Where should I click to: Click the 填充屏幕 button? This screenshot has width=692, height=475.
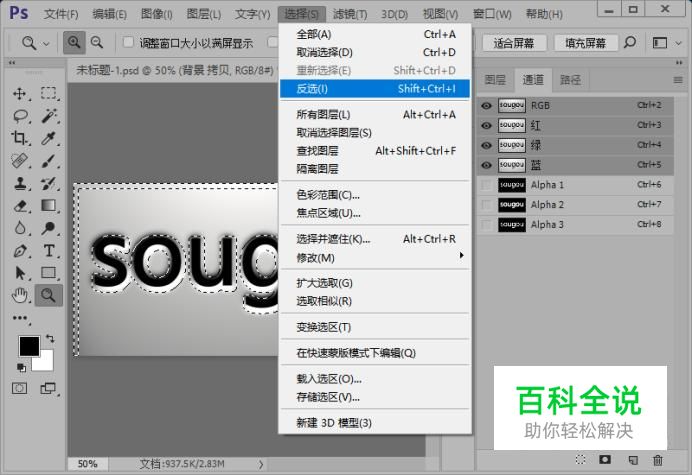pos(586,43)
